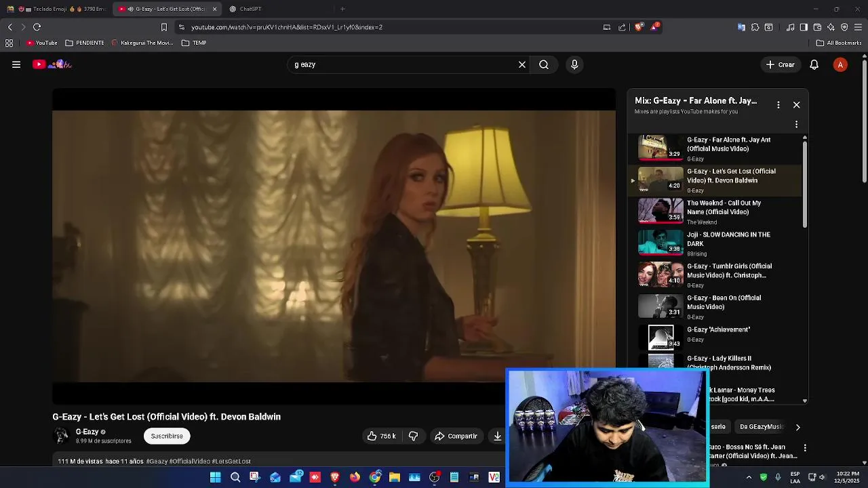The width and height of the screenshot is (868, 488).
Task: Open Firefox from taskbar
Action: (355, 477)
